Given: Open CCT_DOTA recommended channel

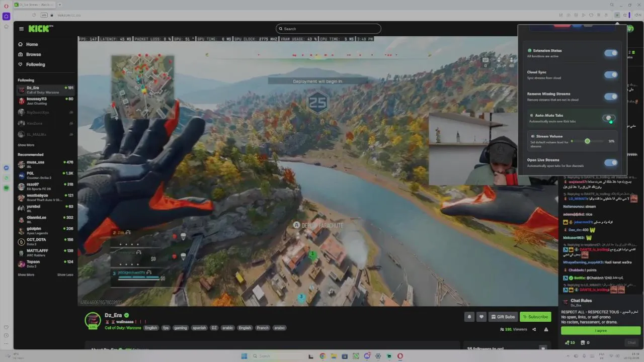Looking at the screenshot, I should (46, 241).
